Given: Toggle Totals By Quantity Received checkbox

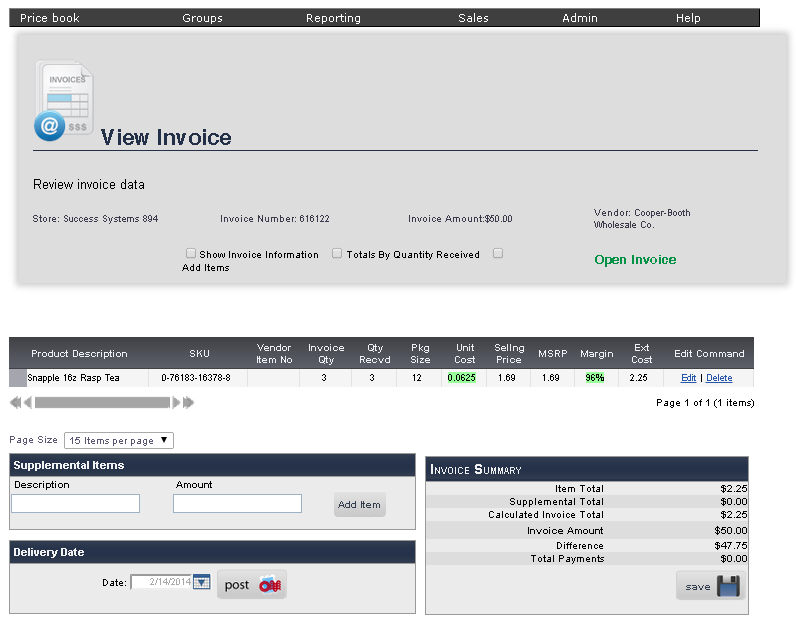Looking at the screenshot, I should pyautogui.click(x=337, y=254).
